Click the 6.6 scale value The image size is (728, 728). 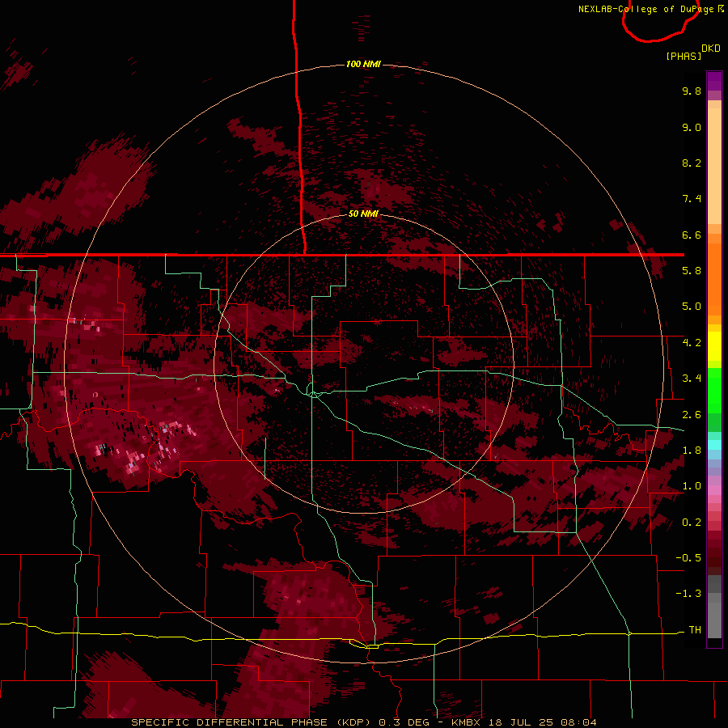click(692, 235)
